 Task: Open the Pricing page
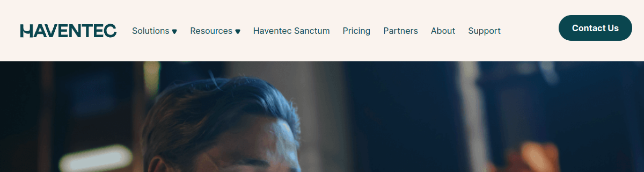(357, 31)
